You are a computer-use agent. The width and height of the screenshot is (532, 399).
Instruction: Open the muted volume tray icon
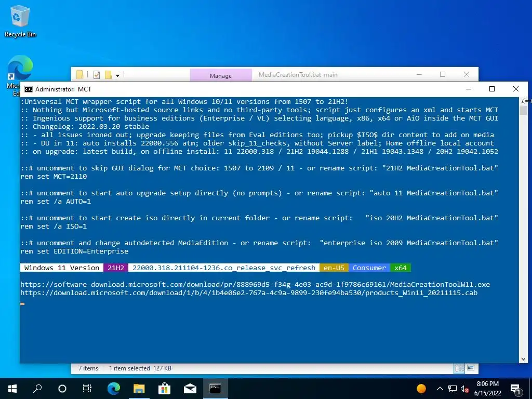coord(464,389)
